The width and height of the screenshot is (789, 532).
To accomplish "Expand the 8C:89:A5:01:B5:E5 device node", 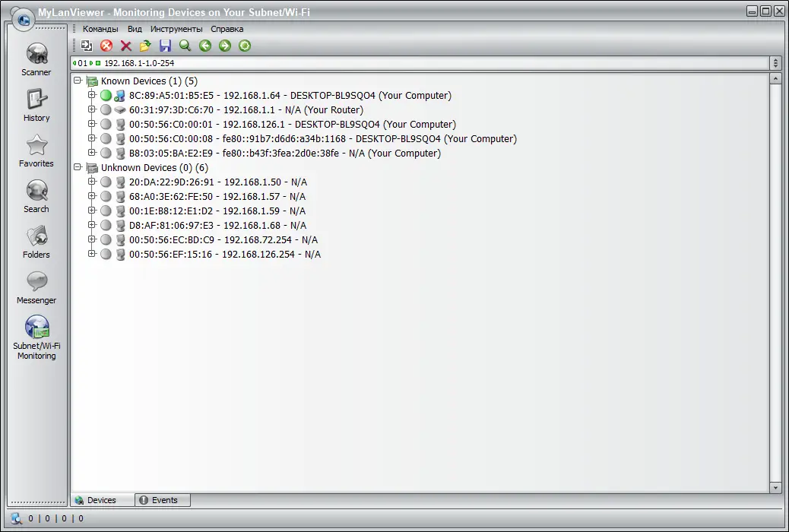I will coord(91,95).
